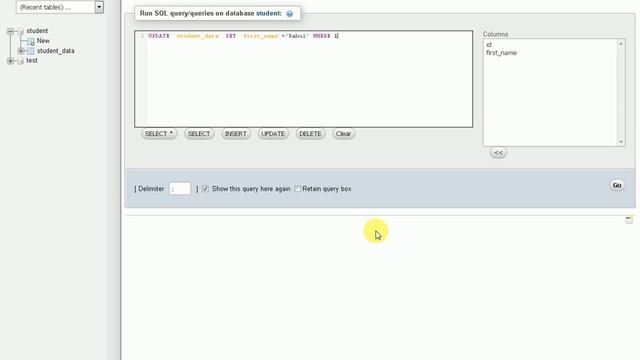Collapse the student database node
The height and width of the screenshot is (360, 640).
pyautogui.click(x=11, y=31)
